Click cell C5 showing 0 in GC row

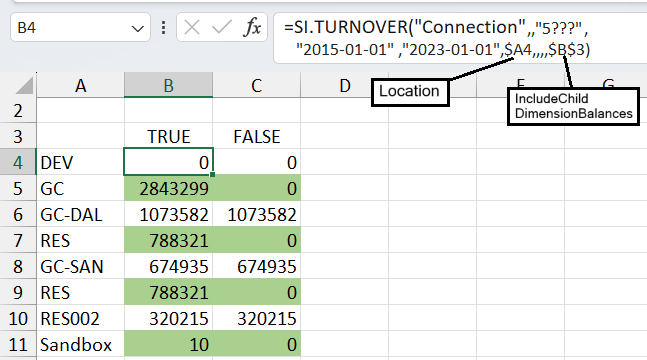[x=257, y=188]
